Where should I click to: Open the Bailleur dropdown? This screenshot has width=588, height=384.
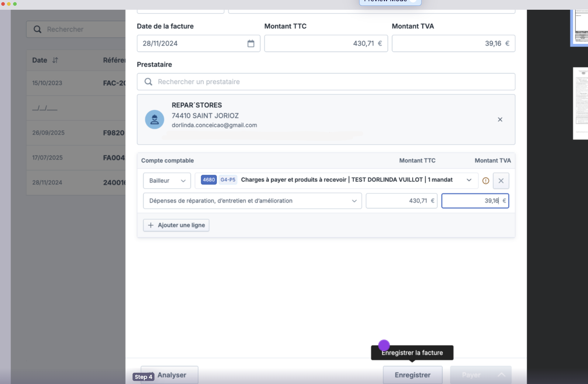coord(167,181)
